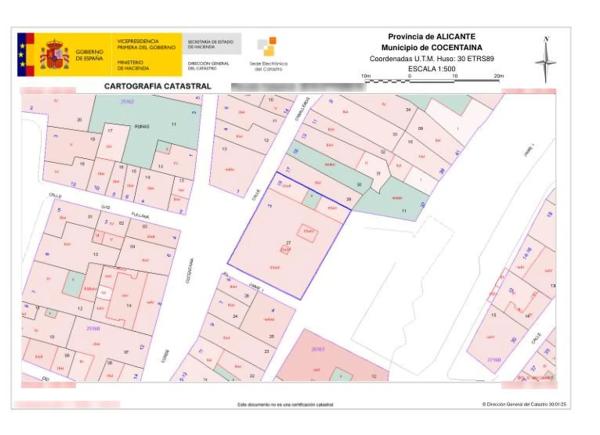Click the 'CARTOGRAFIA CATASTRAL' heading
600x435 pixels.
[x=158, y=87]
